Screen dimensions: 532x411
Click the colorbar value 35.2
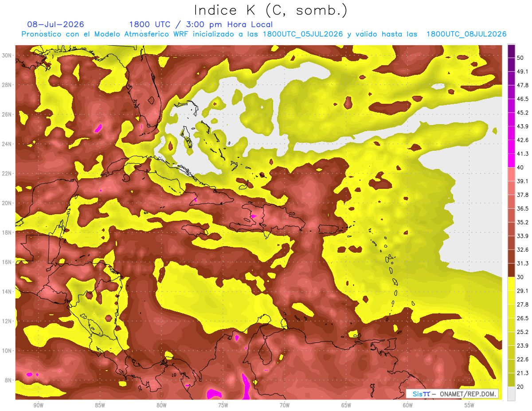click(x=523, y=222)
